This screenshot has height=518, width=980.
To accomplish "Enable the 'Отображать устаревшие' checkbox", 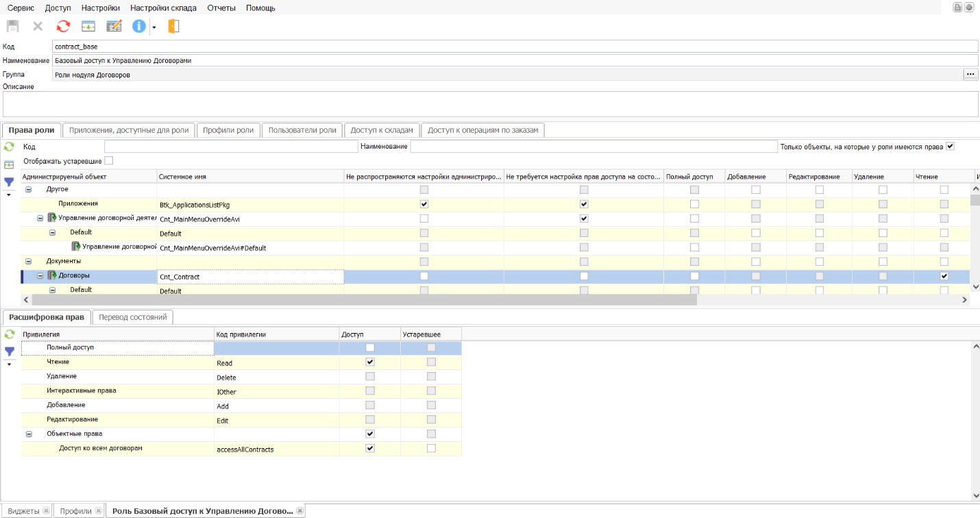I will click(x=108, y=161).
